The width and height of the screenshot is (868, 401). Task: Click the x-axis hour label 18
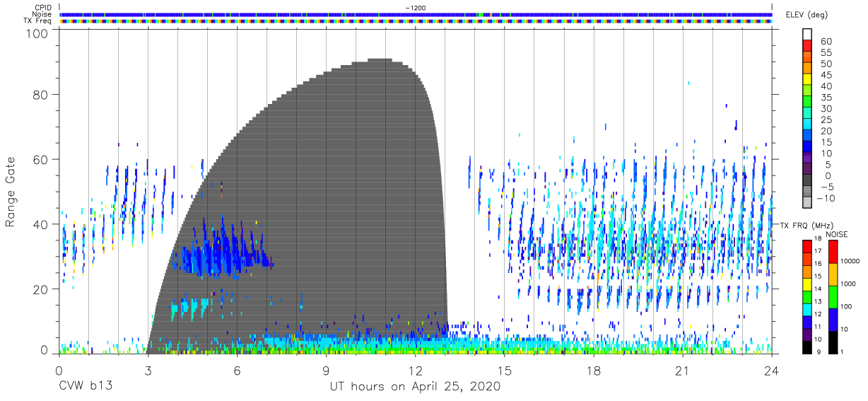(594, 371)
